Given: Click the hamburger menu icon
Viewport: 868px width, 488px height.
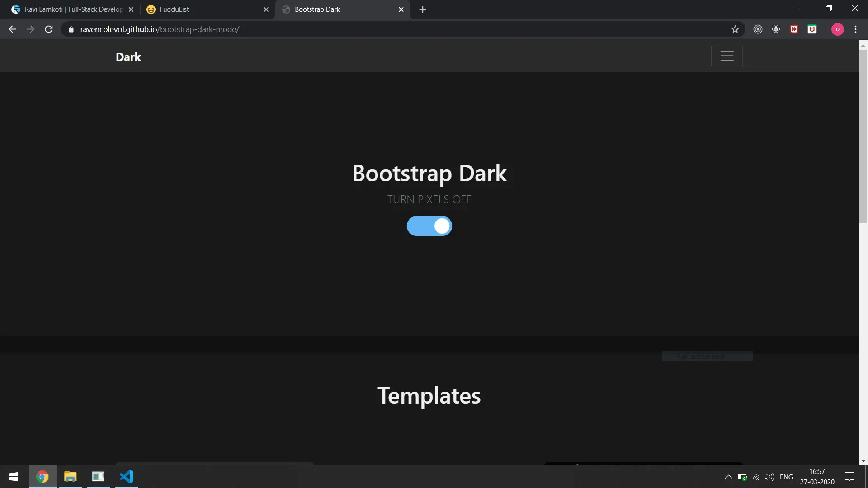Looking at the screenshot, I should [726, 56].
